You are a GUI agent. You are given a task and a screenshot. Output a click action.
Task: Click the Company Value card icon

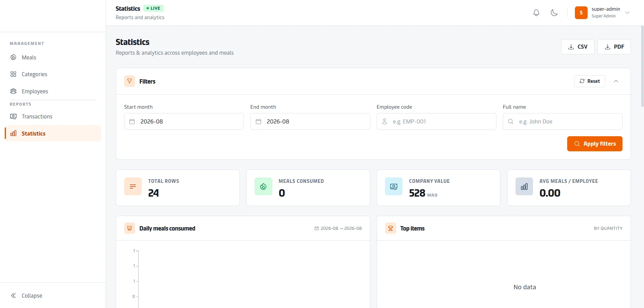point(394,186)
